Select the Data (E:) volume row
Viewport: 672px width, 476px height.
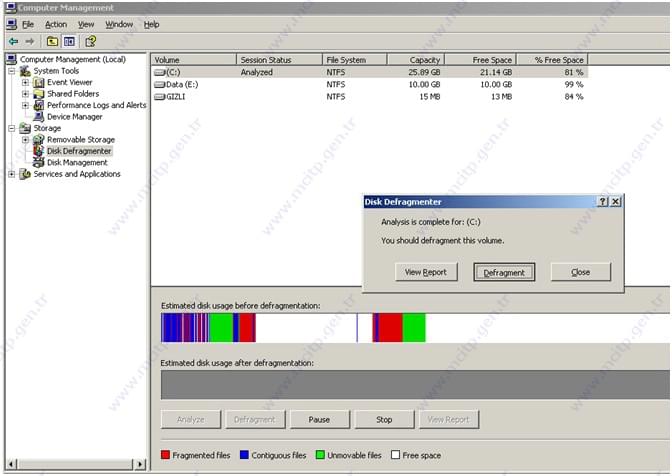[x=369, y=84]
